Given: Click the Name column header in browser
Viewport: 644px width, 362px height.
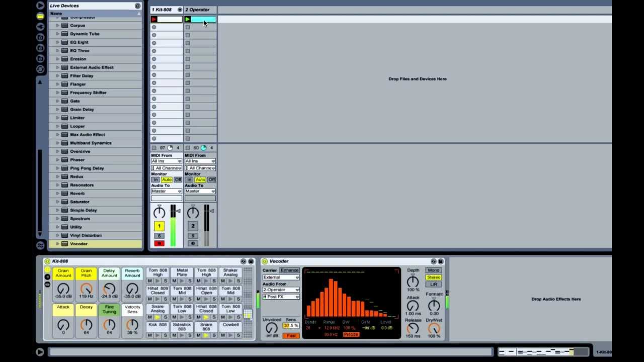Looking at the screenshot, I should [96, 14].
